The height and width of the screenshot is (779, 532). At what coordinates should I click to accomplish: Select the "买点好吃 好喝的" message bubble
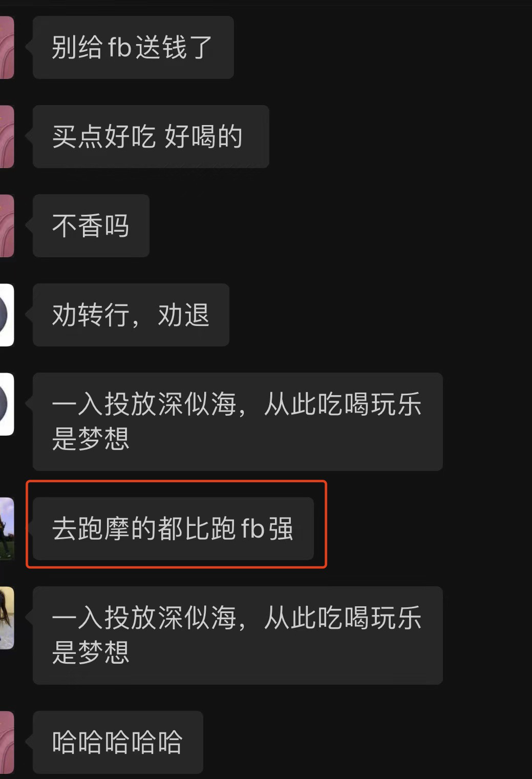point(151,136)
